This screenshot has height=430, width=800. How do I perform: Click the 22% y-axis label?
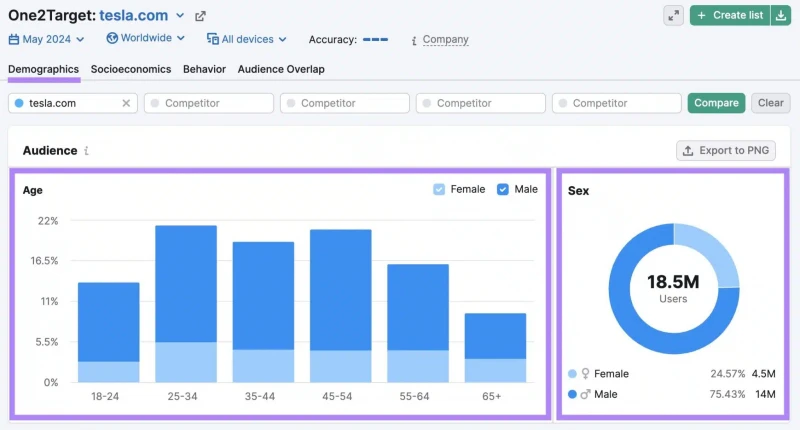tap(48, 221)
